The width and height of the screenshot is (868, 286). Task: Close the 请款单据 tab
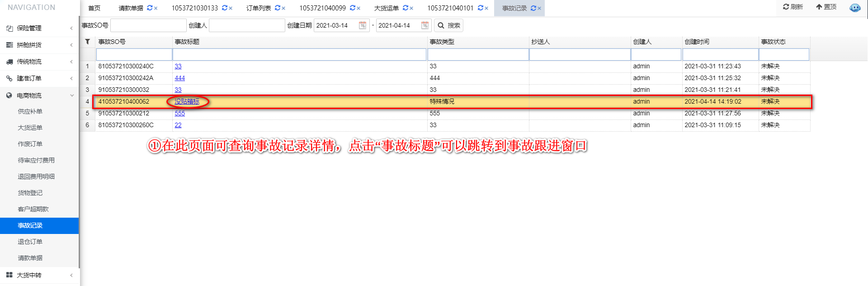click(156, 8)
